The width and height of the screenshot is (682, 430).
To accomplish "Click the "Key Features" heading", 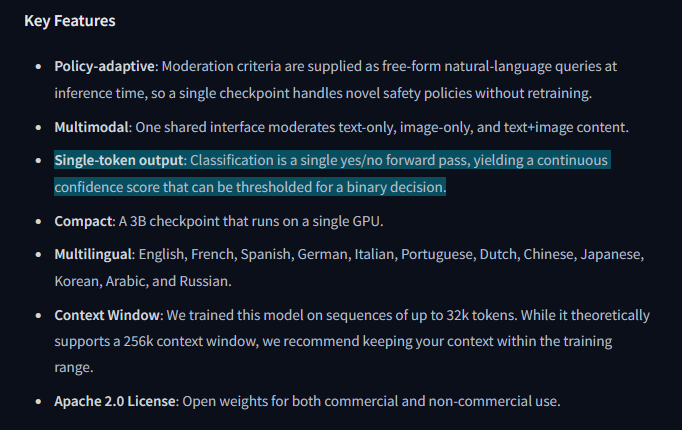I will tap(70, 21).
